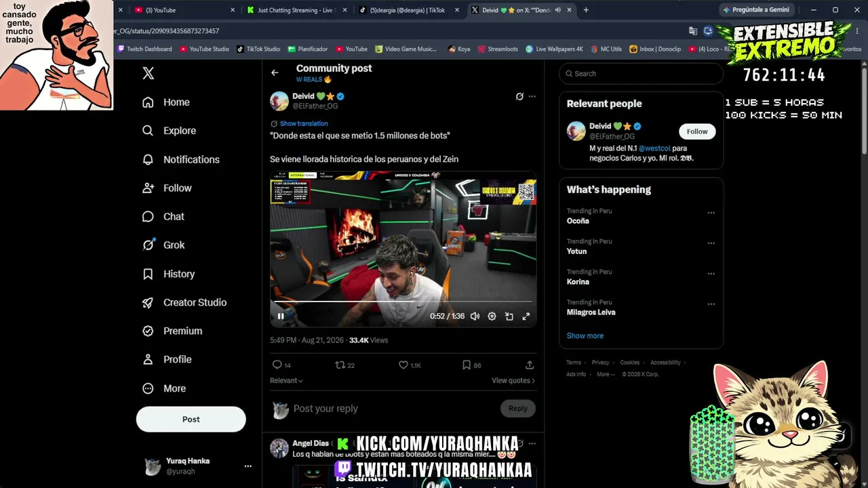Open more options on Deivid's post

click(x=532, y=96)
